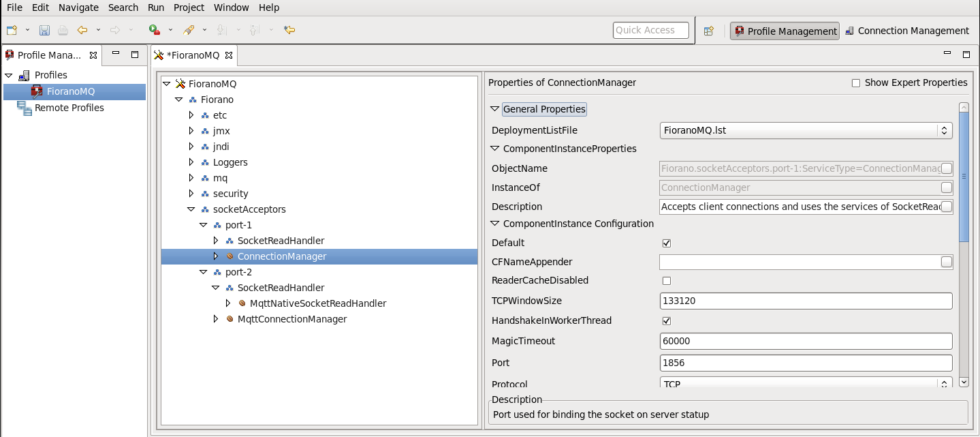Screen dimensions: 980x437
Task: Open the Navigate menu
Action: [x=78, y=7]
